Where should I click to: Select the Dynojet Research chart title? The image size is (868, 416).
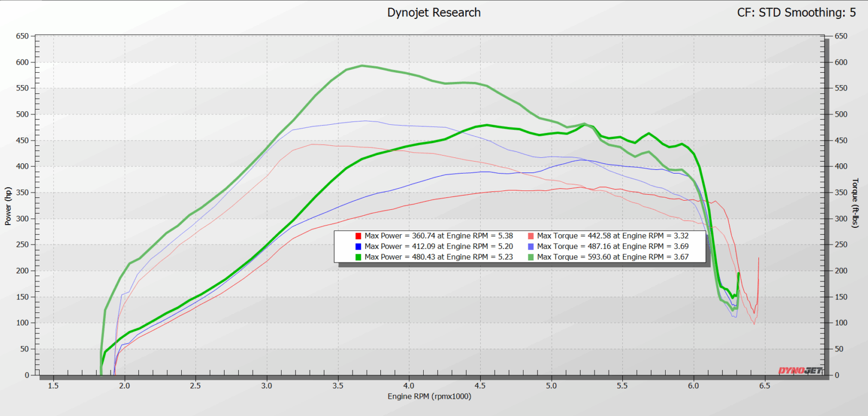pyautogui.click(x=433, y=12)
